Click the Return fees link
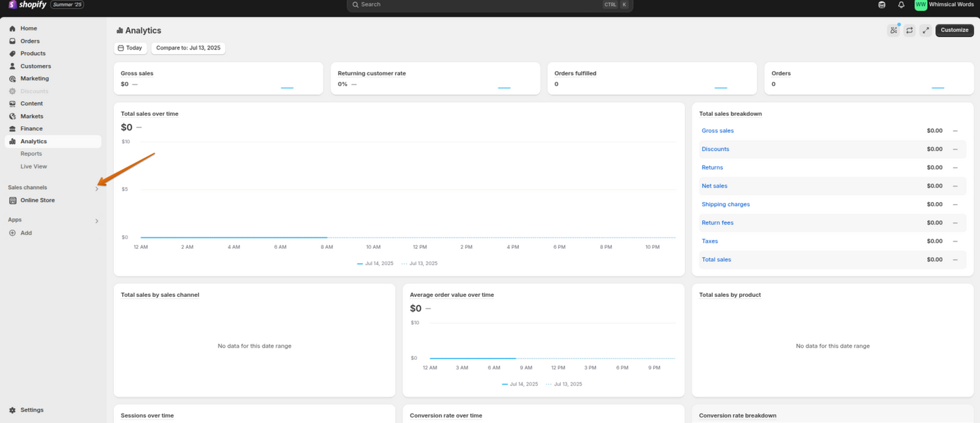980x423 pixels. coord(718,222)
